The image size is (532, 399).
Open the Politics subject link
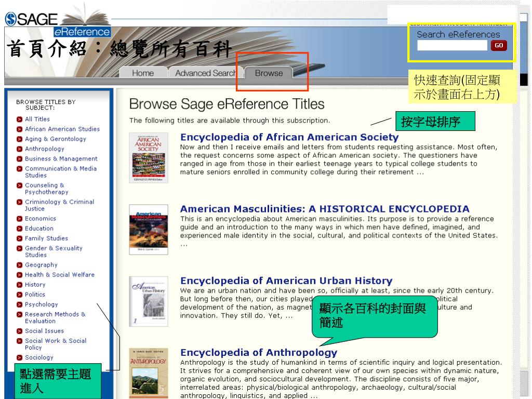tap(35, 294)
